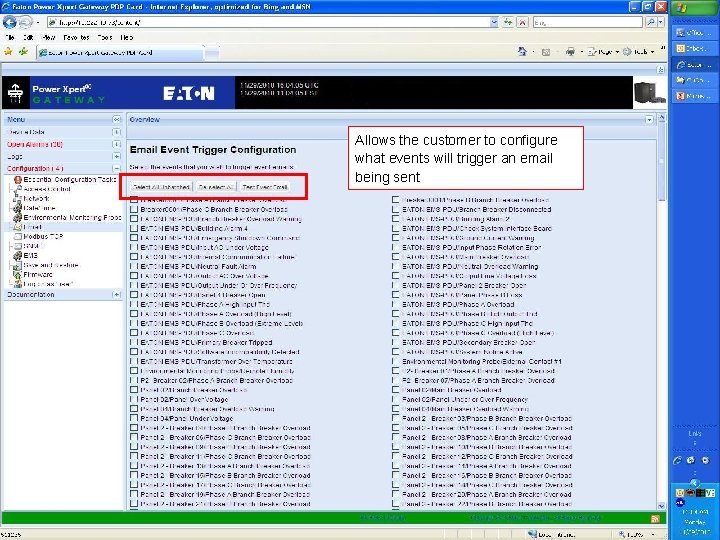Click the Essential Configuration Tasks icon
This screenshot has width=720, height=540.
coord(18,180)
